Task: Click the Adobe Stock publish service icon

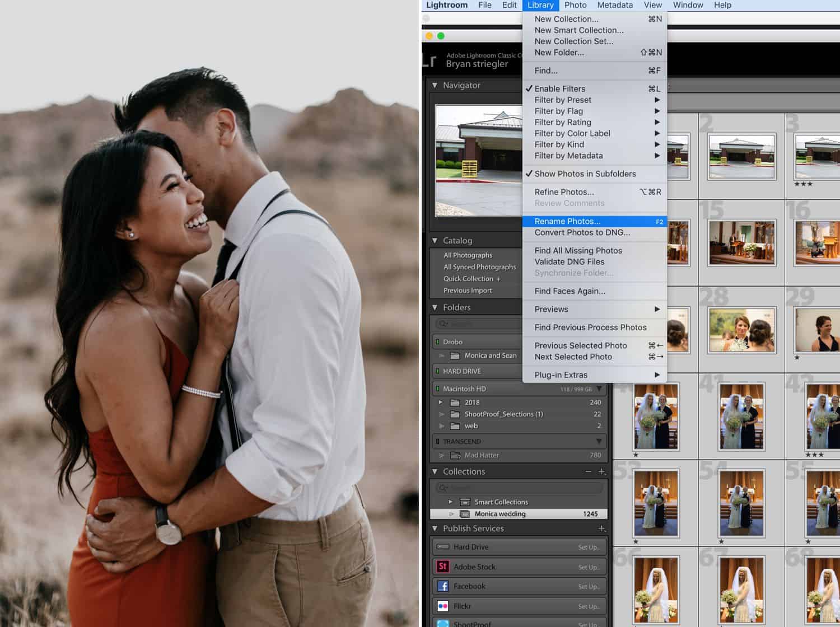Action: (443, 567)
